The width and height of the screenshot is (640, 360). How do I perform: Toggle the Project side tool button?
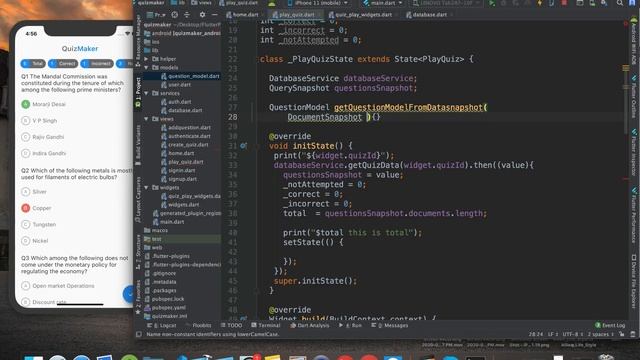pyautogui.click(x=138, y=92)
